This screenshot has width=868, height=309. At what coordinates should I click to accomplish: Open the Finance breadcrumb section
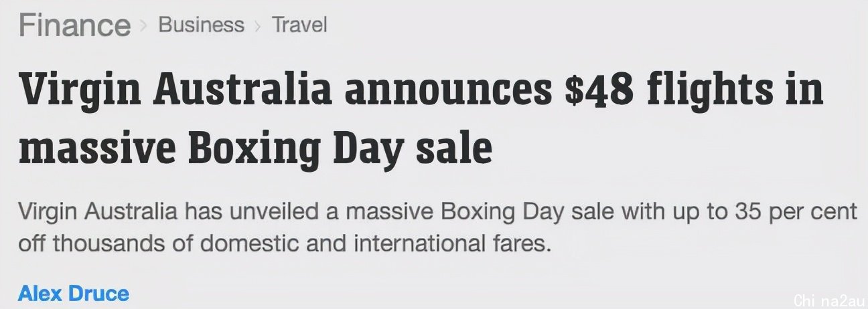(x=74, y=25)
